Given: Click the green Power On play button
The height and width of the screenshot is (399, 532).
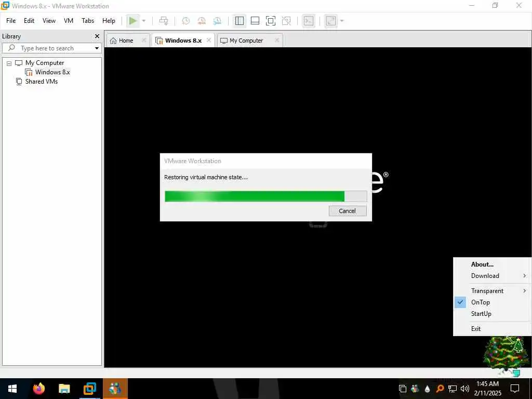Looking at the screenshot, I should pos(132,21).
